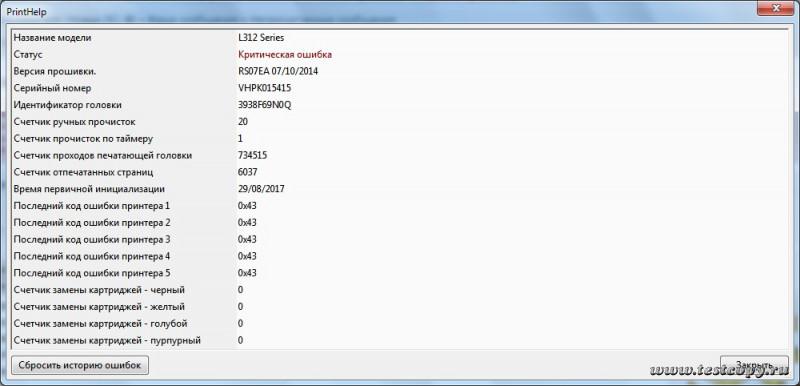Select the red Критическая ошибка status text
The height and width of the screenshot is (386, 800).
tap(285, 55)
